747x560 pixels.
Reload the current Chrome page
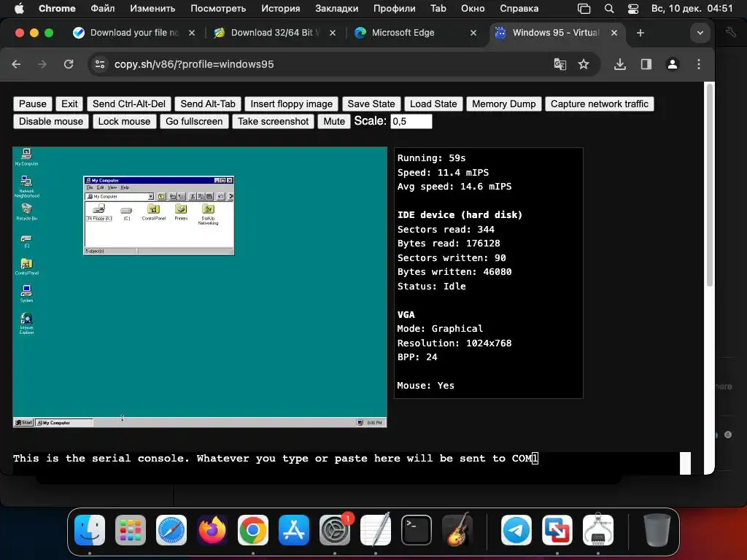point(69,64)
